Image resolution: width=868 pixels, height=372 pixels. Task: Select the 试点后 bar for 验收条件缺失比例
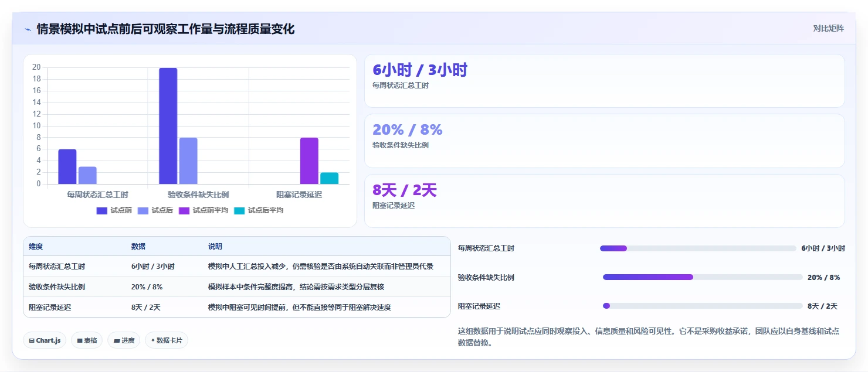(x=188, y=161)
